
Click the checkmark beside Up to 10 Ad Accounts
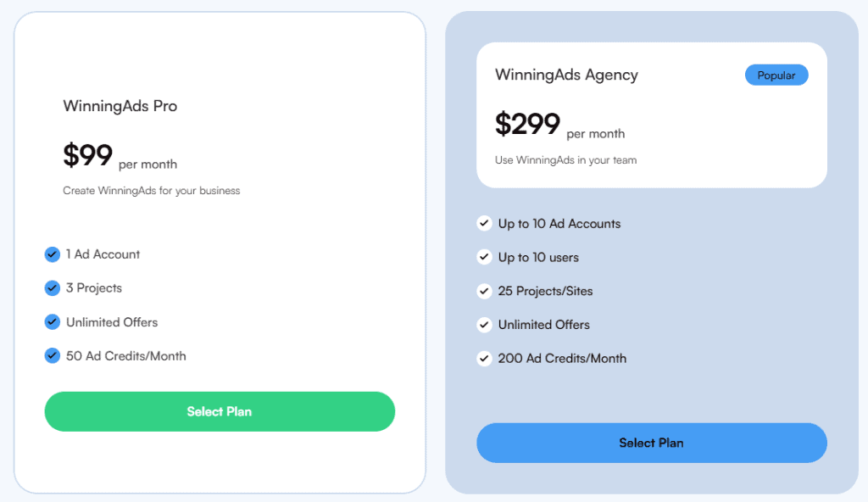[x=484, y=223]
